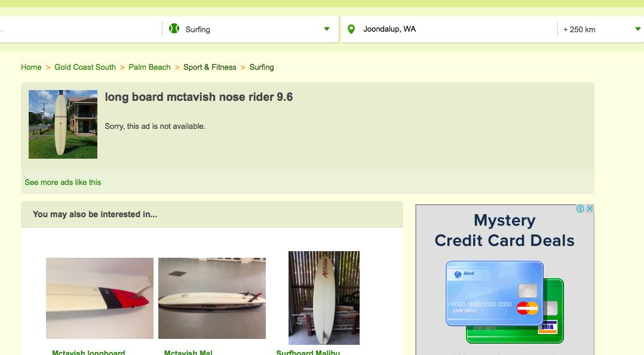Click the Joondalup, WA location field
This screenshot has height=355, width=644.
(450, 29)
